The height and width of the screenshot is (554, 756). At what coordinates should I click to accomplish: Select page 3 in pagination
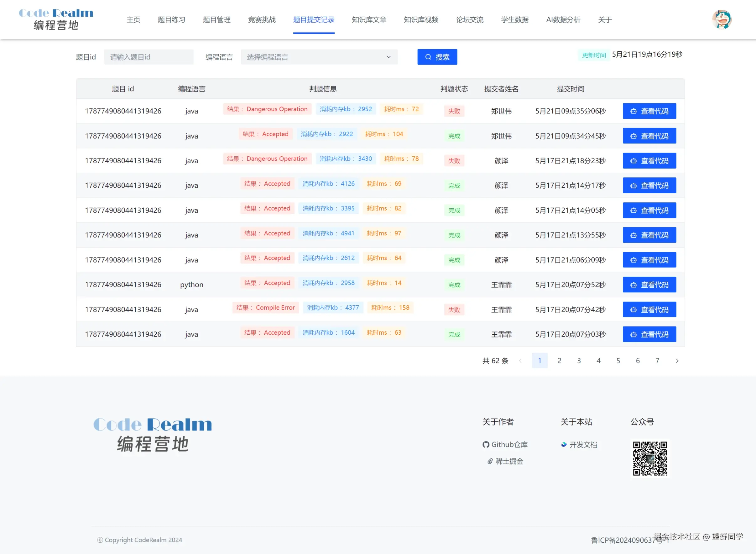pyautogui.click(x=579, y=360)
